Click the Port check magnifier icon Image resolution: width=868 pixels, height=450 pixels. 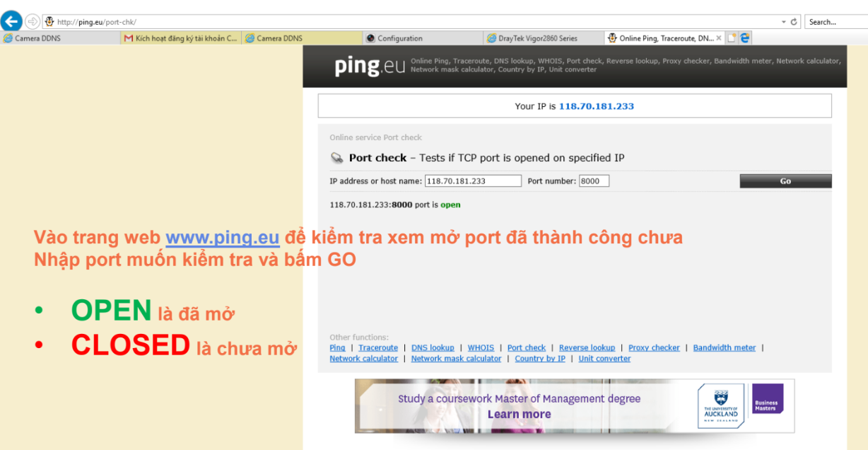[x=336, y=158]
